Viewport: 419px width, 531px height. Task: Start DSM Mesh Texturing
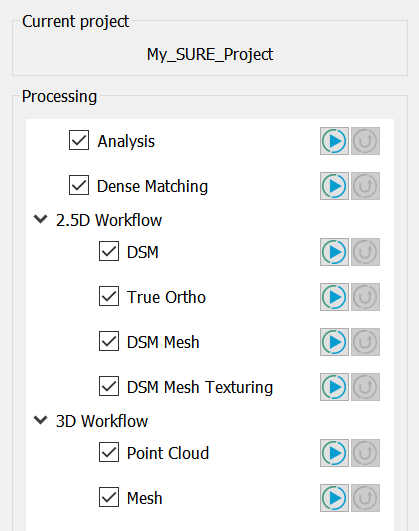334,387
